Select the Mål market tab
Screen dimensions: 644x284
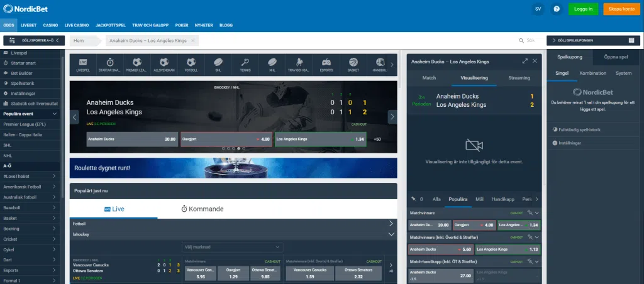479,199
